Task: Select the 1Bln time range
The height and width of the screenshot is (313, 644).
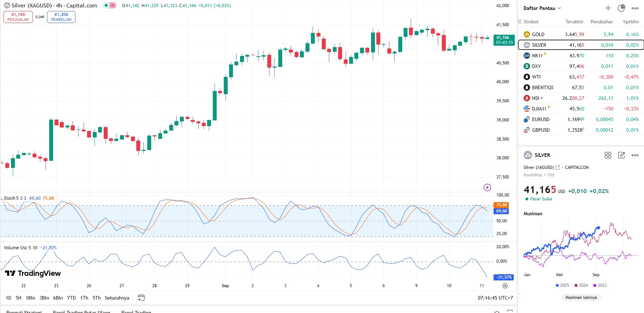Action: point(30,298)
